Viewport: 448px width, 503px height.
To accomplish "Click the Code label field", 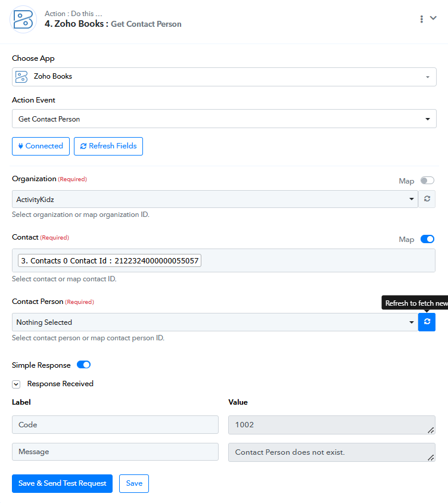I will pos(115,425).
